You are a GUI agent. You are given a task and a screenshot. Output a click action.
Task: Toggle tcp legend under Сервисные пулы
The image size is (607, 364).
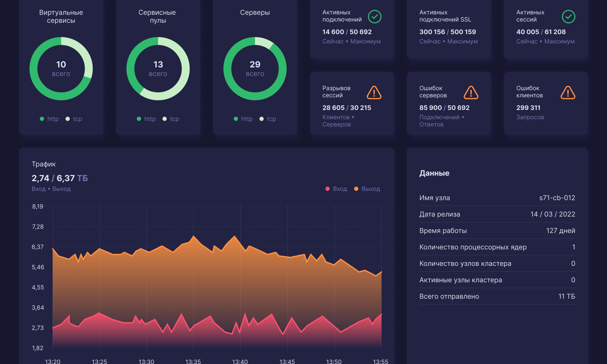pyautogui.click(x=171, y=119)
